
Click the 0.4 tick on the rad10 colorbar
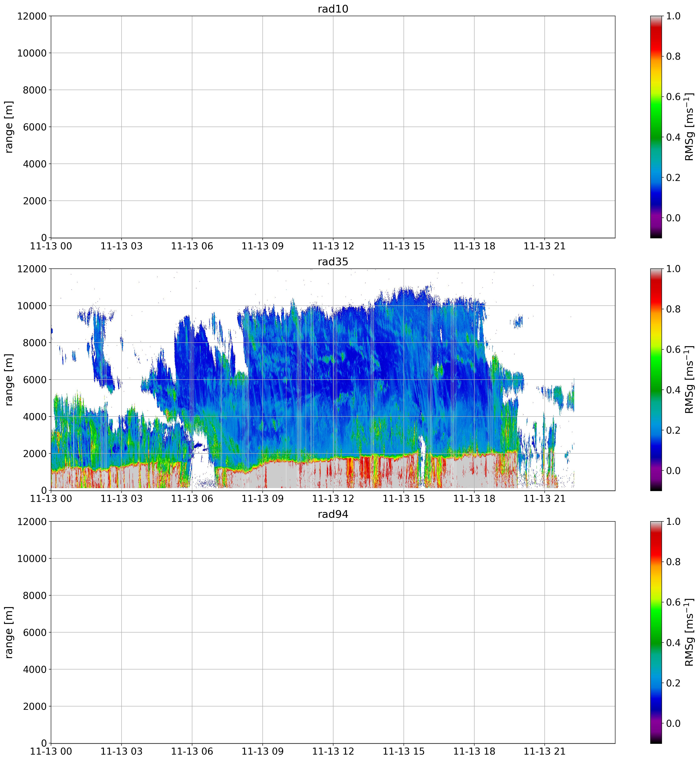tap(673, 137)
